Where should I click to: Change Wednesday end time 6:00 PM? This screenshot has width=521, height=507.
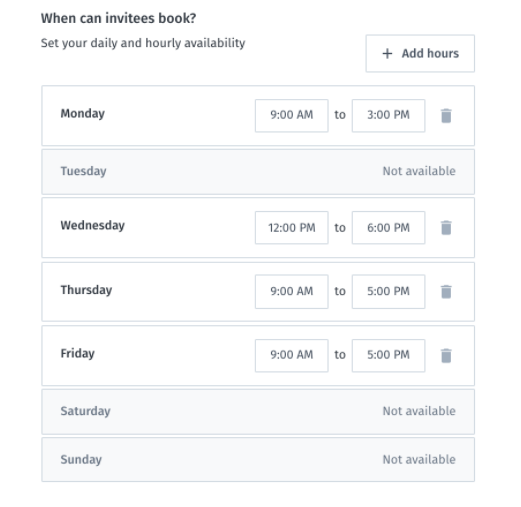click(x=388, y=228)
